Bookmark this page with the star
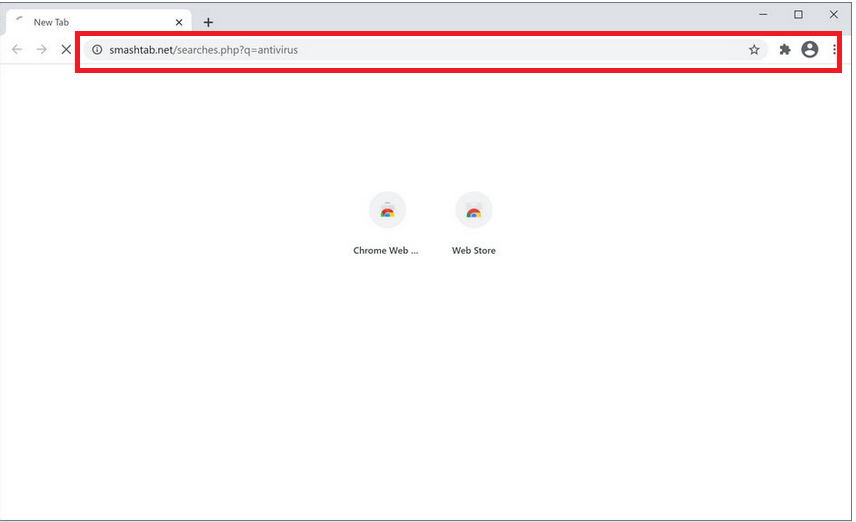Screen dimensions: 856x522 (754, 50)
